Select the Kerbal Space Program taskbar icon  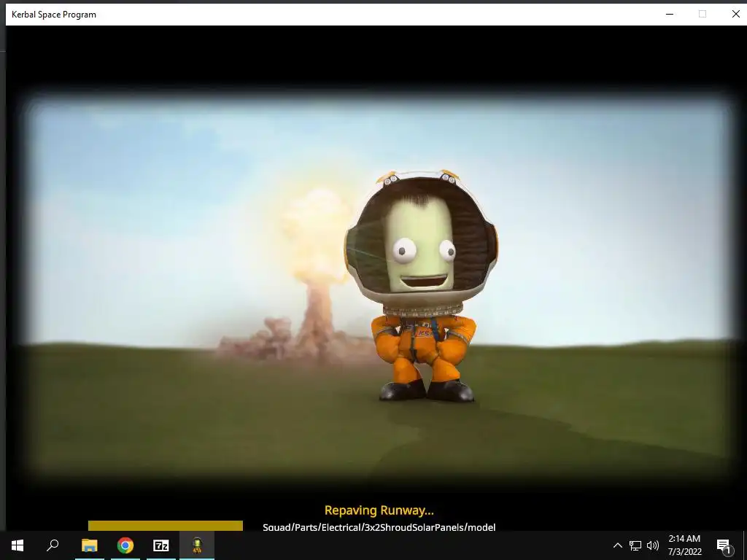(197, 545)
